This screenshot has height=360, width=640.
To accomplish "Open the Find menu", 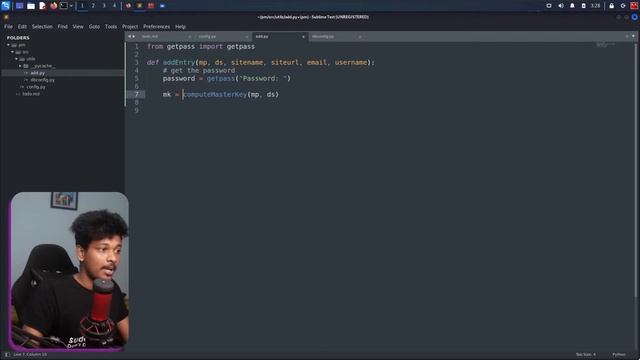I will 62,27.
